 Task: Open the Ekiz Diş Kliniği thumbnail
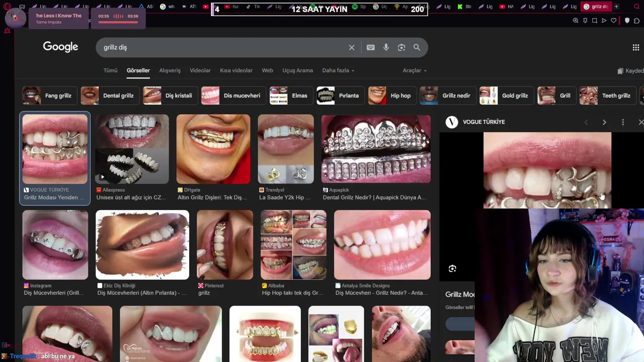tap(142, 245)
